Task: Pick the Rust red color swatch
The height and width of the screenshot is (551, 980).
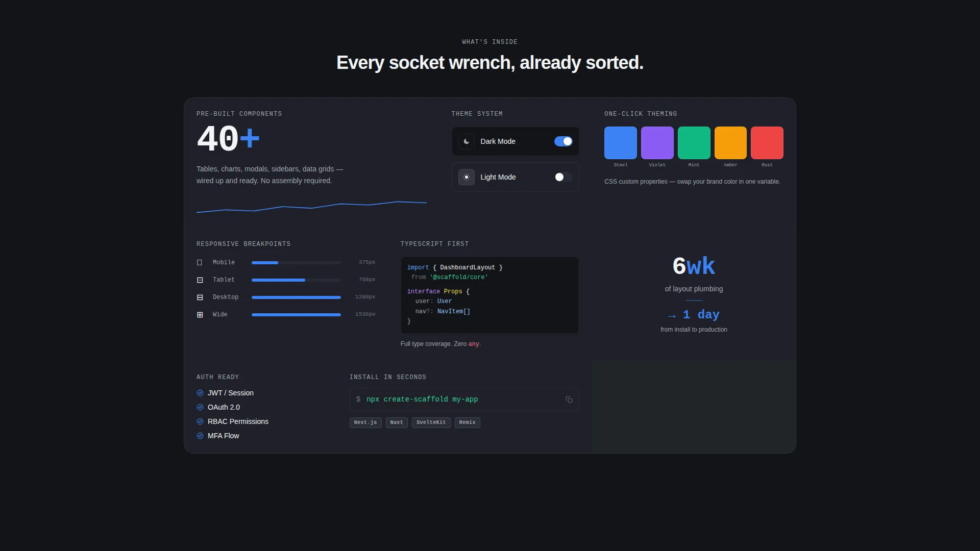Action: pyautogui.click(x=767, y=143)
